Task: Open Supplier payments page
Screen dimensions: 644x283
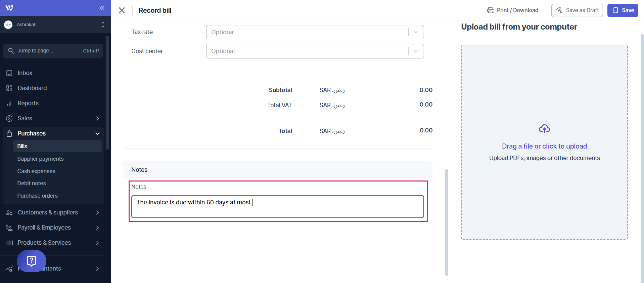Action: [40, 159]
